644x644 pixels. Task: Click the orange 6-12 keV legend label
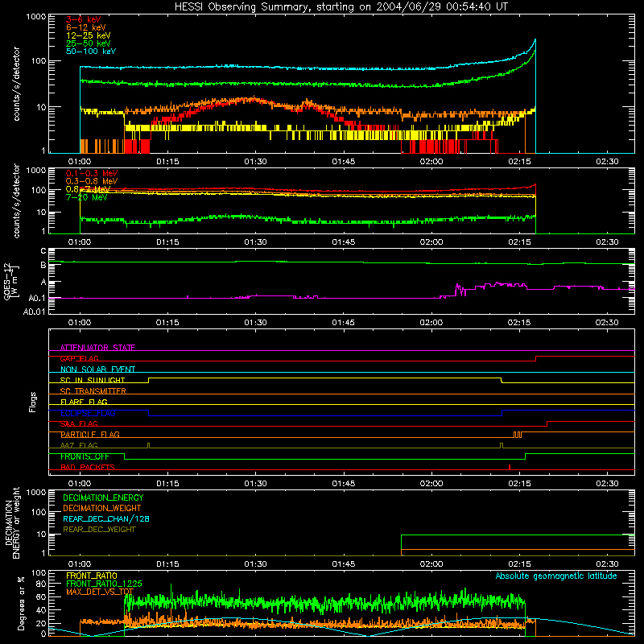tap(86, 27)
